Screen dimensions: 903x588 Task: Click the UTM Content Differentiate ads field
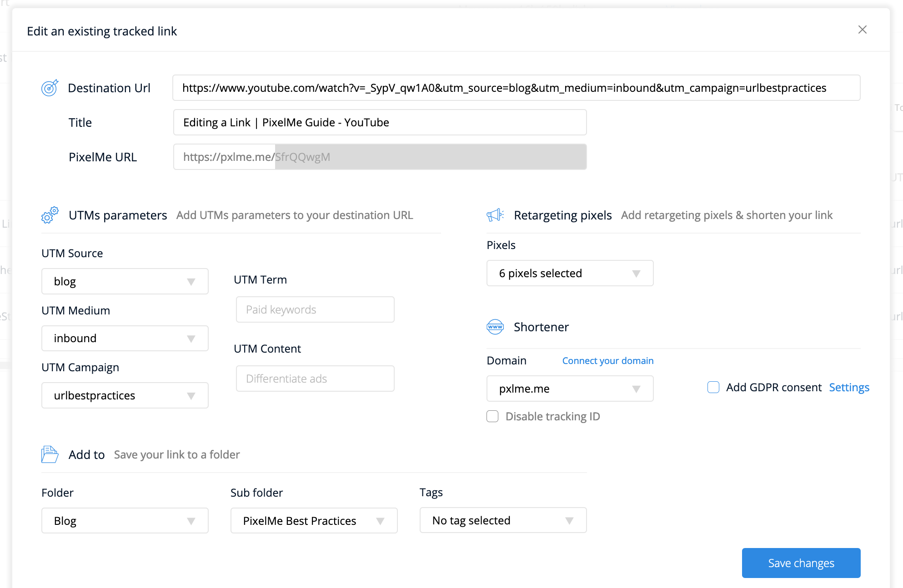tap(315, 379)
